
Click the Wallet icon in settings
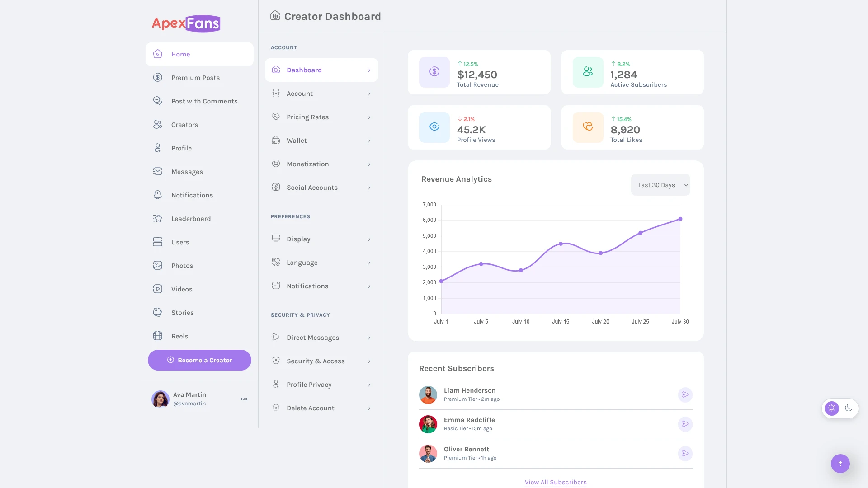276,140
